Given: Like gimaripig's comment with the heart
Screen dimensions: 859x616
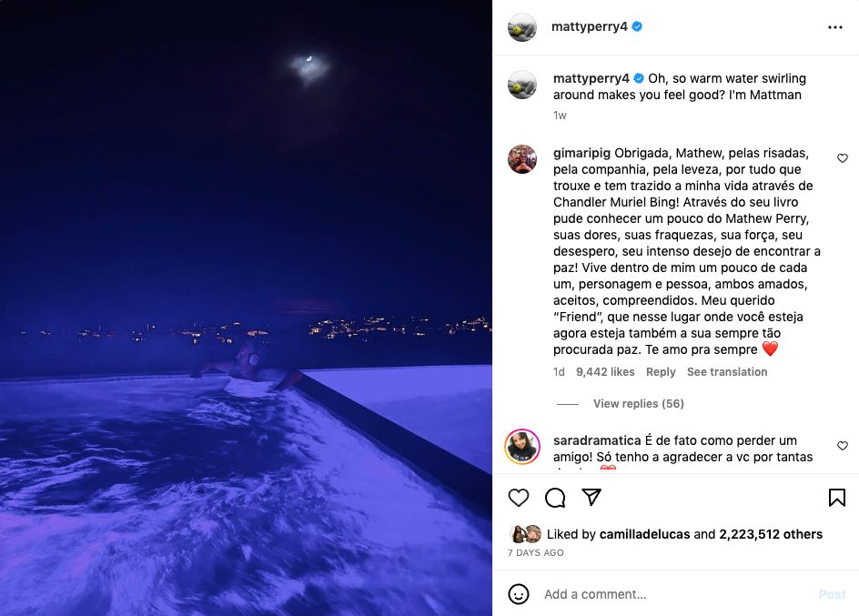Looking at the screenshot, I should pyautogui.click(x=843, y=158).
